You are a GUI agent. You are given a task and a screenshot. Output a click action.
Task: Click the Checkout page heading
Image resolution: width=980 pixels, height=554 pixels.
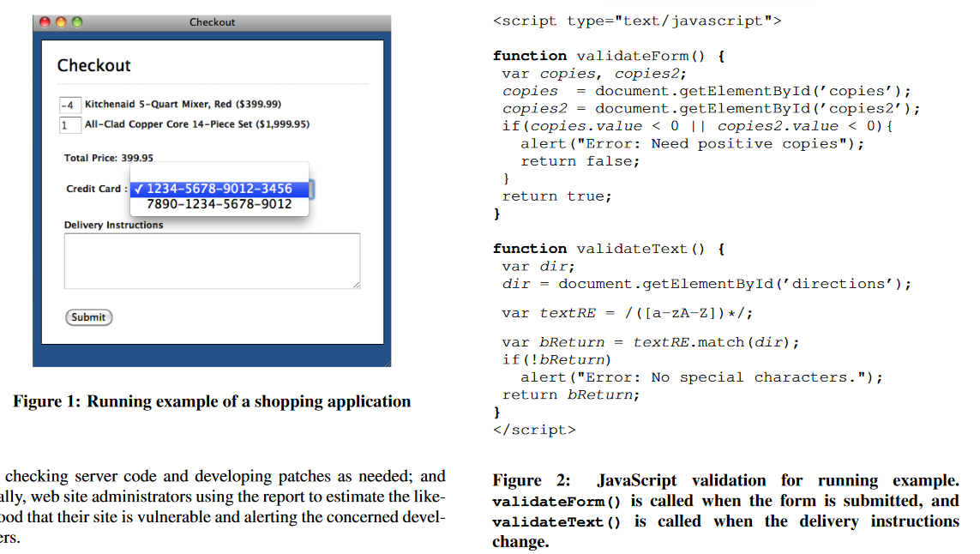(93, 66)
